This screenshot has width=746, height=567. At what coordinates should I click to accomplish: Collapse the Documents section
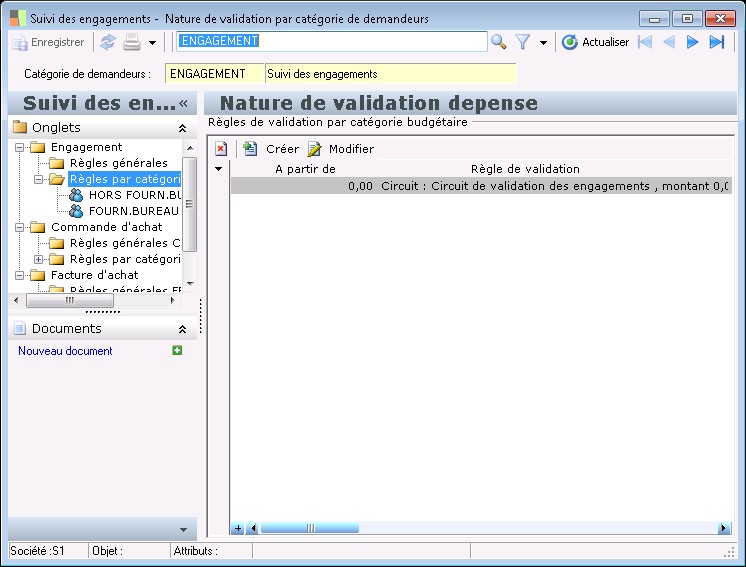[182, 329]
